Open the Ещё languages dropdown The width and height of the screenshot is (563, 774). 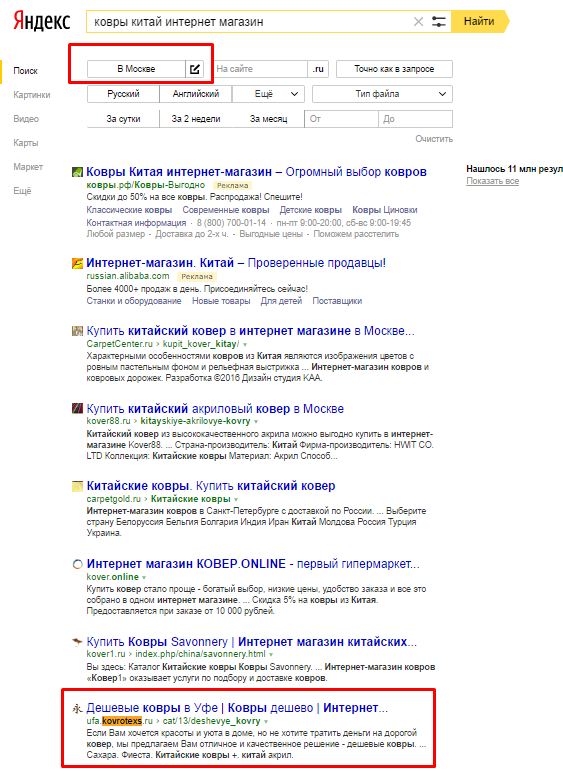[268, 94]
